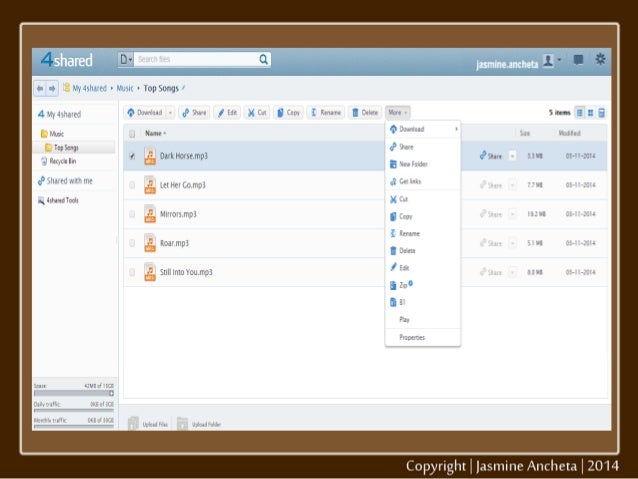Go forward with the right arrow
Image resolution: width=638 pixels, height=479 pixels.
pyautogui.click(x=52, y=88)
